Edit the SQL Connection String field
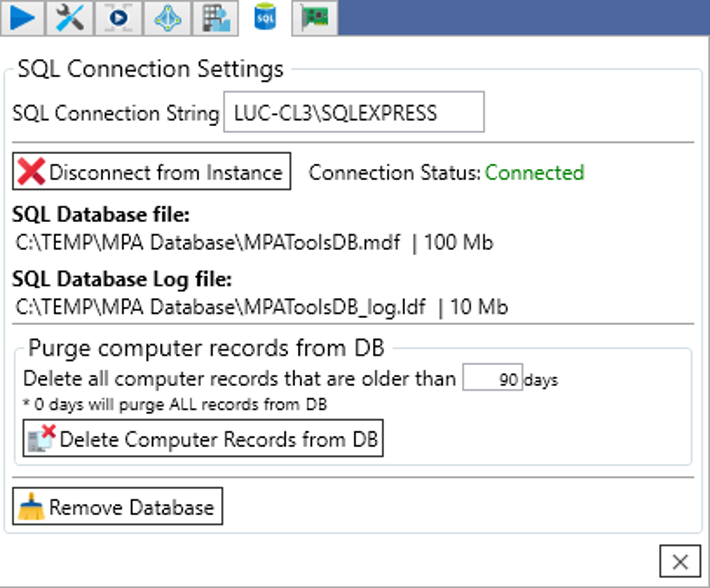 354,112
